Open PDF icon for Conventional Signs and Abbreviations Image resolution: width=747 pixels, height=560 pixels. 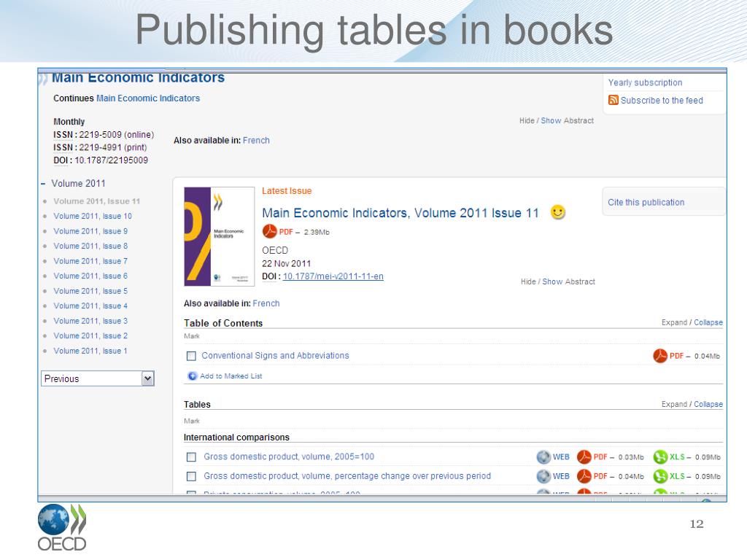pos(659,356)
